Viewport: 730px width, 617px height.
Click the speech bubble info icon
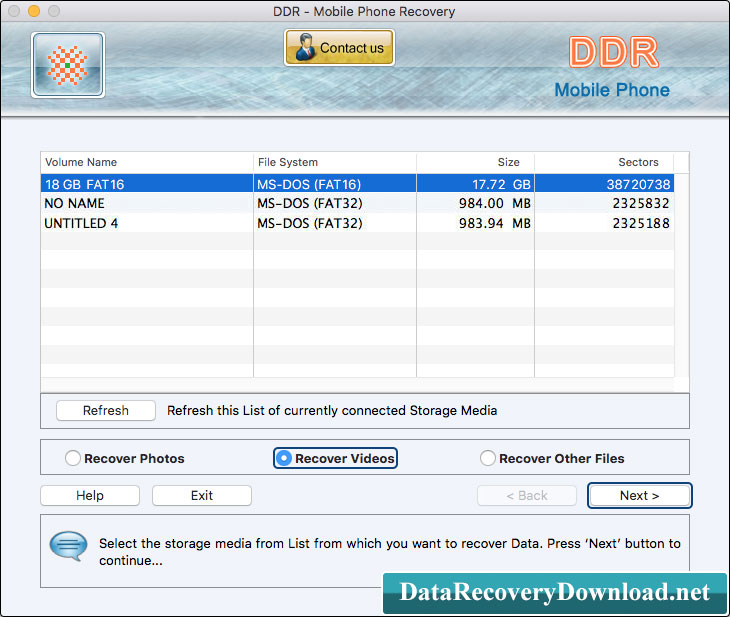coord(68,546)
